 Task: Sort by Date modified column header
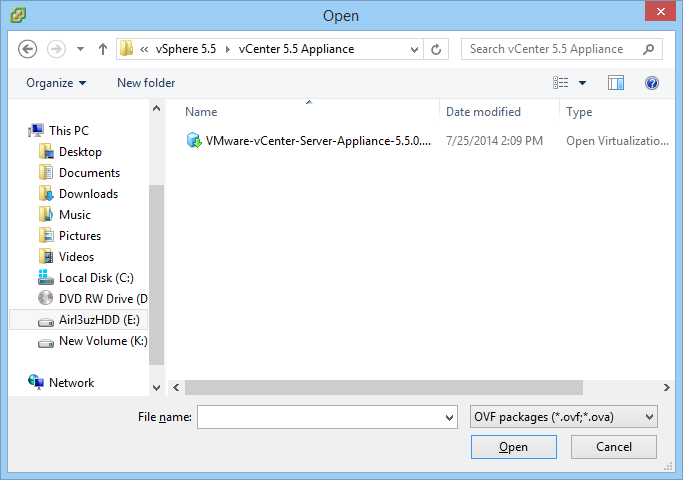[x=483, y=112]
